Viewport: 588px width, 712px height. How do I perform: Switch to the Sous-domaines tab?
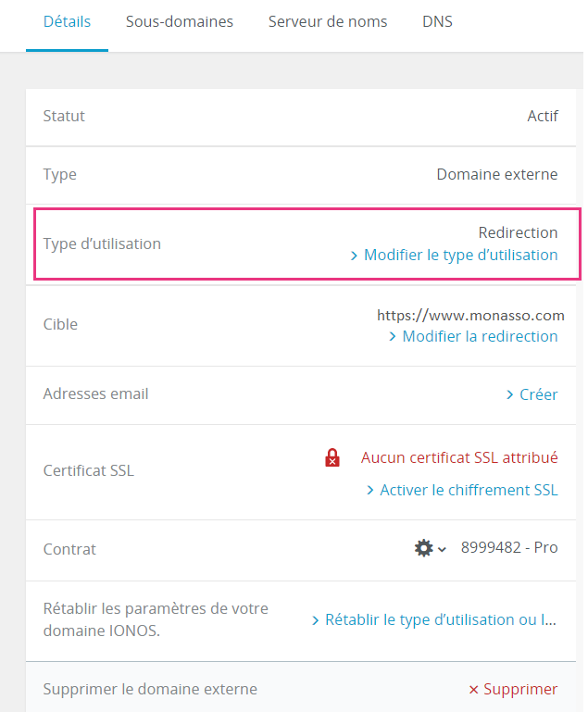pyautogui.click(x=180, y=22)
